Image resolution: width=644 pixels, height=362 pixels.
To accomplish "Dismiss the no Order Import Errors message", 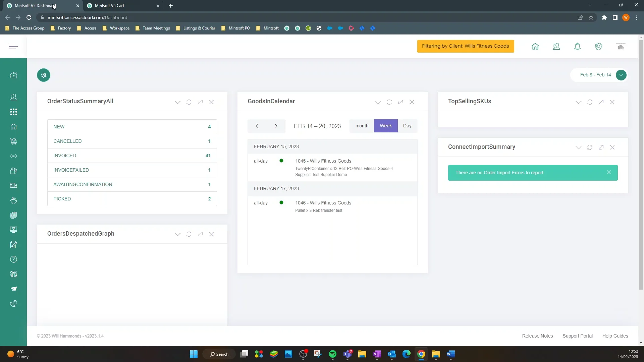I will 609,172.
